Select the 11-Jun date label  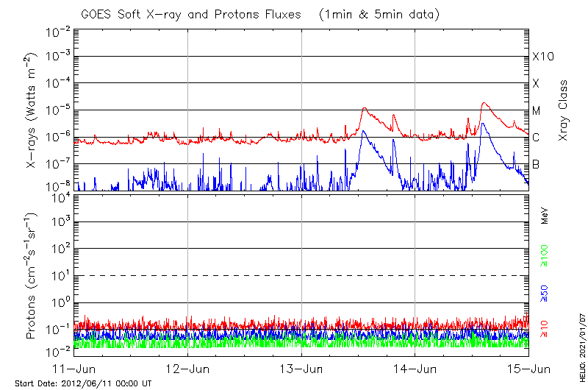coord(74,368)
